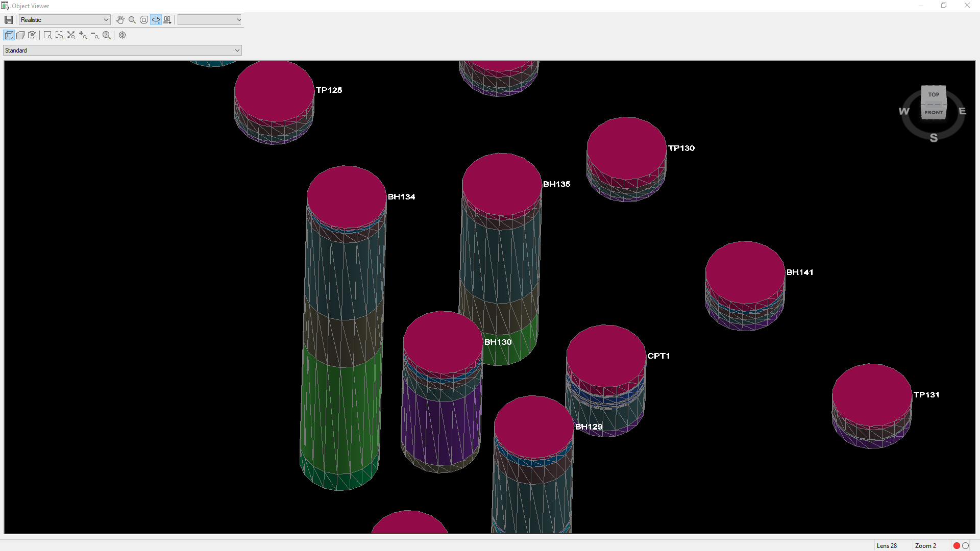The height and width of the screenshot is (551, 980).
Task: Activate the Zoom Window tool
Action: coord(47,35)
